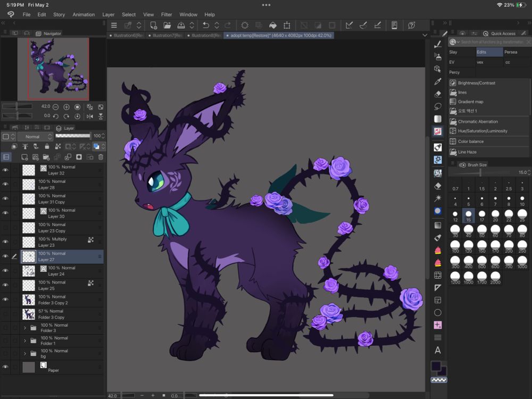Open the canvas tab list chevron
The image size is (532, 399).
[x=425, y=35]
